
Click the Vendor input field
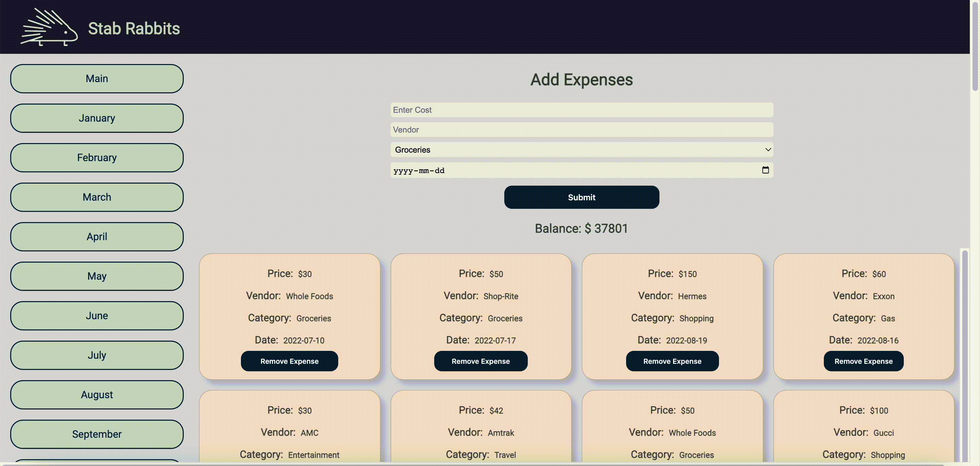pyautogui.click(x=582, y=129)
